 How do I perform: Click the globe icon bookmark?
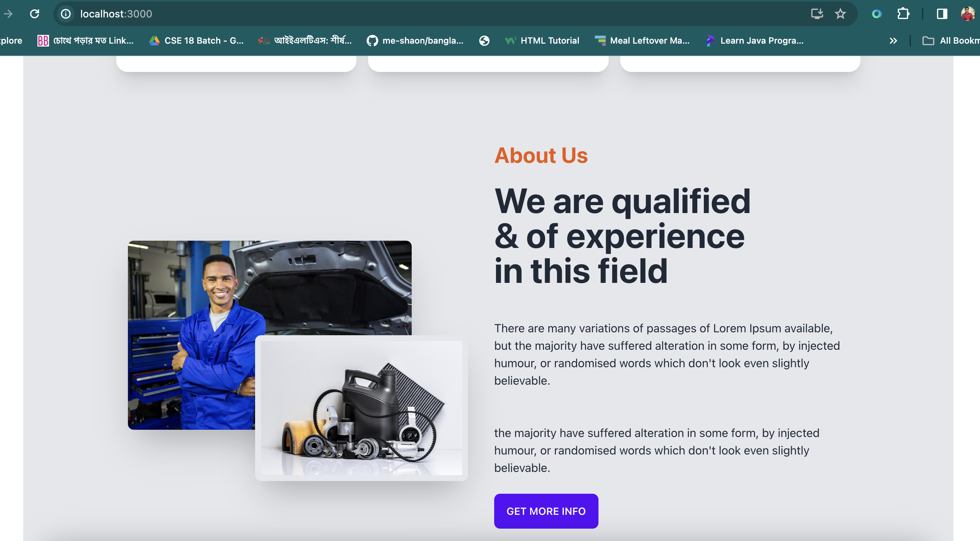[484, 41]
